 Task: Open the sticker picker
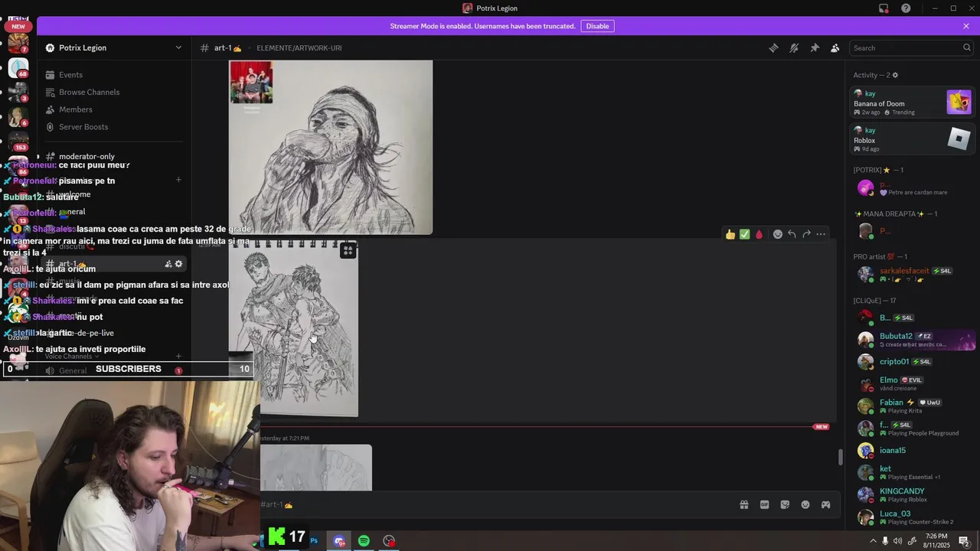click(785, 504)
